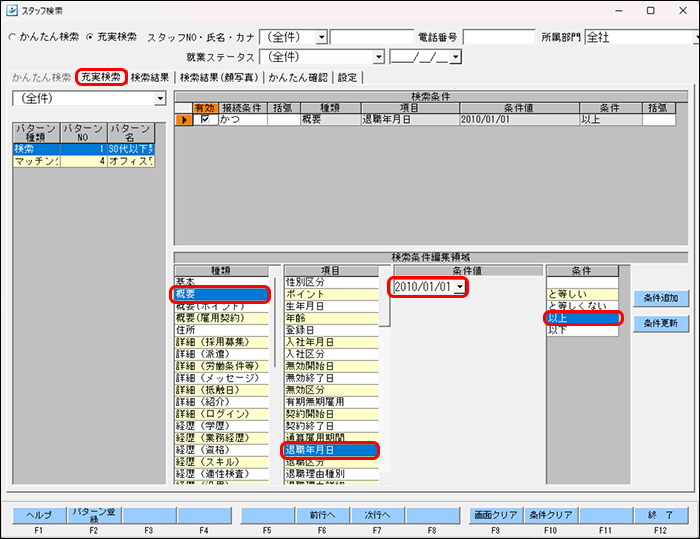700x539 pixels.
Task: Select 詳細(労働条件等) in the 種類 list
Action: [222, 366]
